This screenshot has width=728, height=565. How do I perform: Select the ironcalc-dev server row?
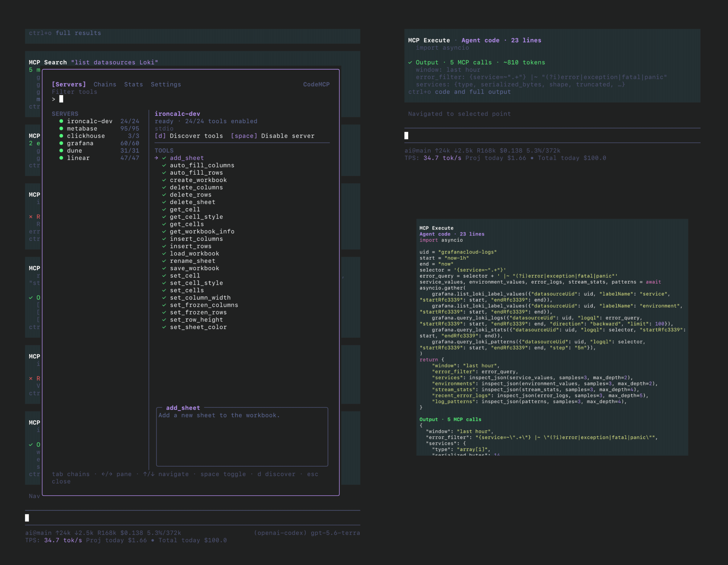(x=99, y=121)
